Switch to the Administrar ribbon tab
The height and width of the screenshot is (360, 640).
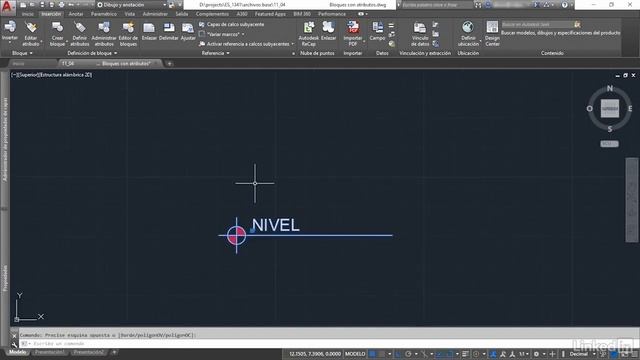pyautogui.click(x=155, y=14)
